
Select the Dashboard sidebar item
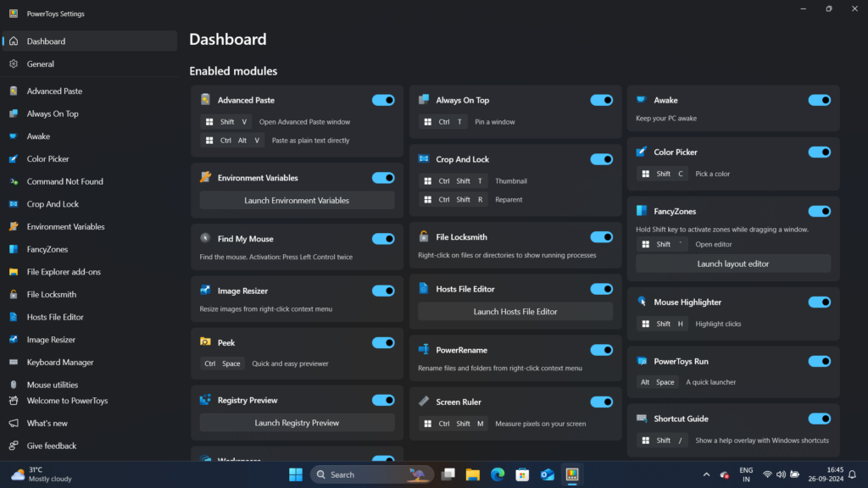[x=90, y=41]
